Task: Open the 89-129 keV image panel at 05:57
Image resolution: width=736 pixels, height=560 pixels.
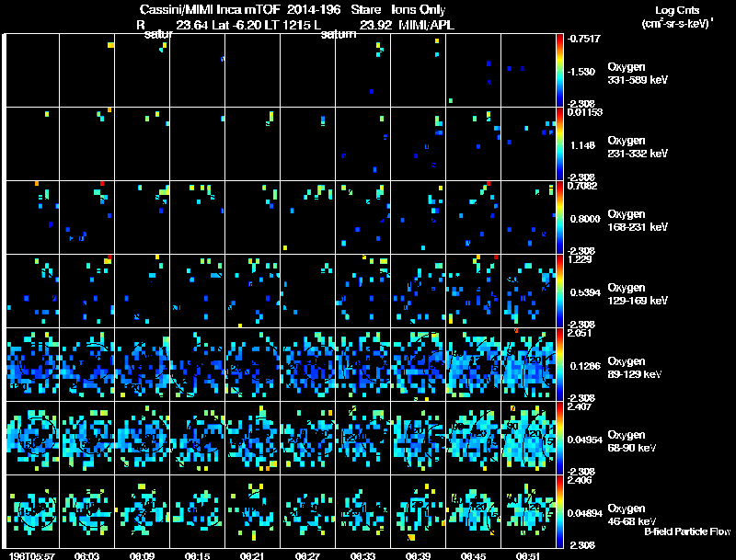Action: pos(32,364)
